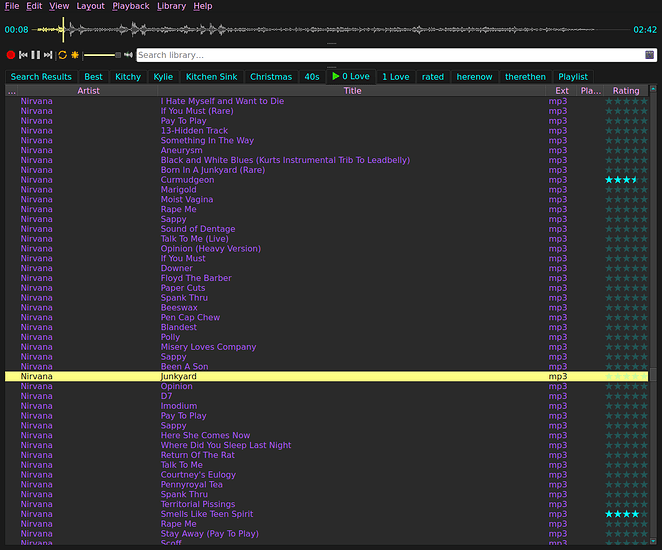The image size is (662, 550).
Task: Adjust the volume slider
Action: (102, 55)
